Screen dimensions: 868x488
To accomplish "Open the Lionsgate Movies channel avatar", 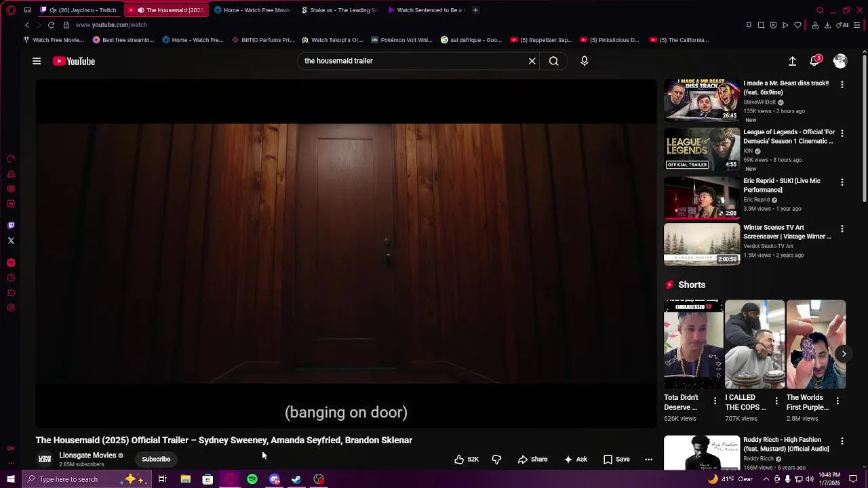I will [45, 460].
